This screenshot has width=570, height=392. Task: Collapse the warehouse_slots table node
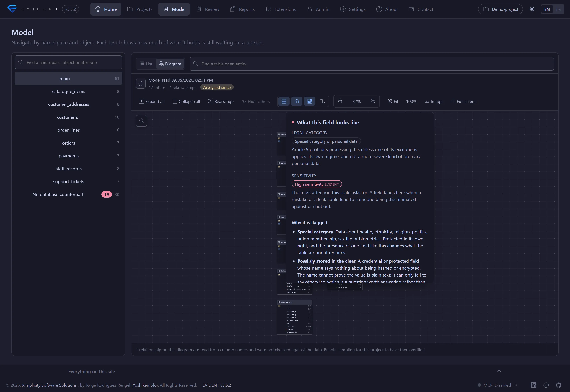point(279,302)
